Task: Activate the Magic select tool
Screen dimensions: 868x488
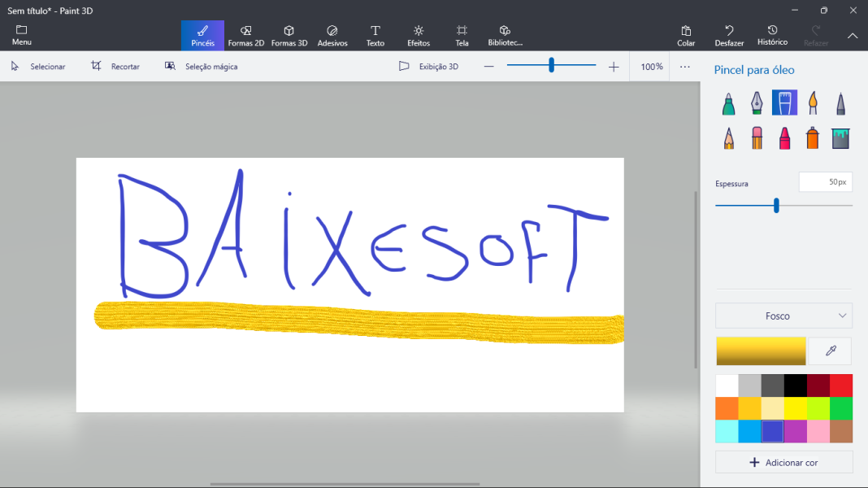Action: pos(197,66)
